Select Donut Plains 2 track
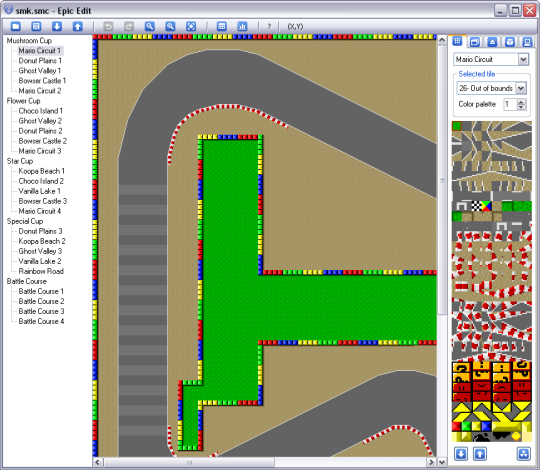The height and width of the screenshot is (470, 540). (40, 131)
